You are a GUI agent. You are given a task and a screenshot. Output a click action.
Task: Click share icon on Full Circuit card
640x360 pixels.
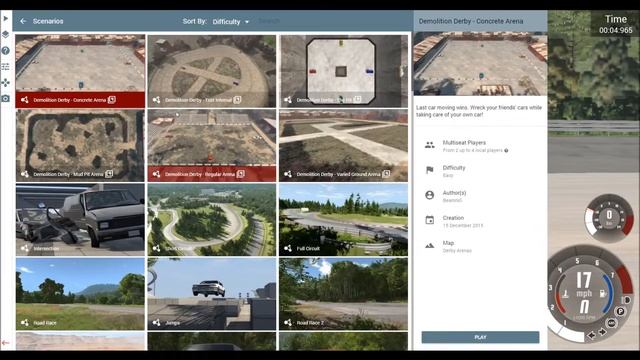point(288,249)
